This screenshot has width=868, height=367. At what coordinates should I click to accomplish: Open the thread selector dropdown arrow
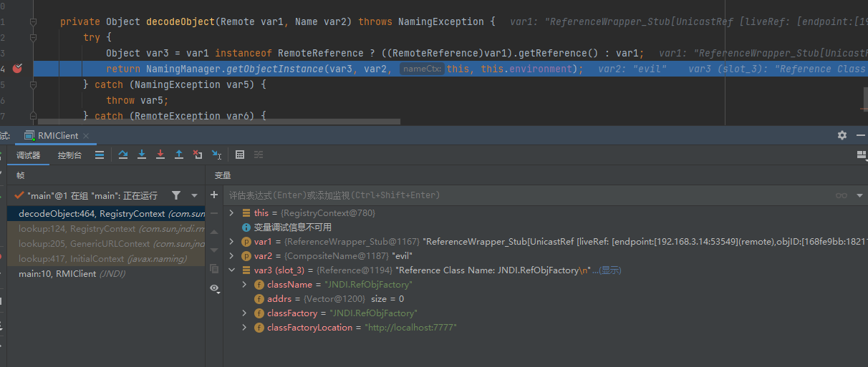pyautogui.click(x=194, y=195)
